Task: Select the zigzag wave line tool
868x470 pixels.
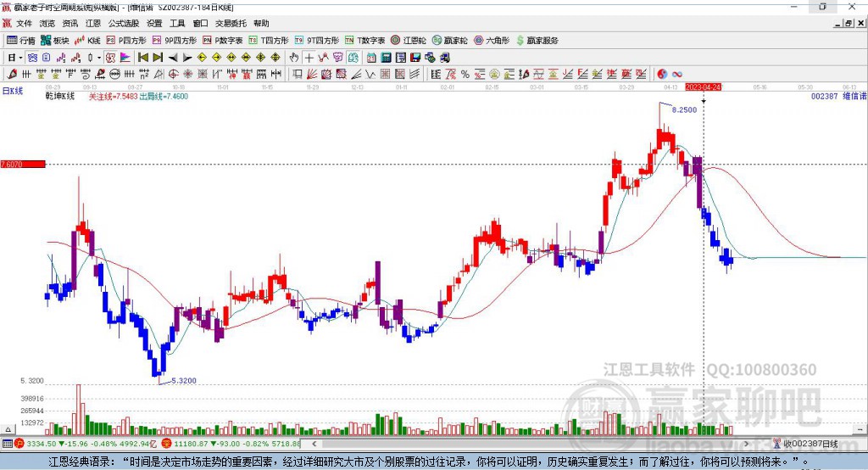Action: click(370, 74)
